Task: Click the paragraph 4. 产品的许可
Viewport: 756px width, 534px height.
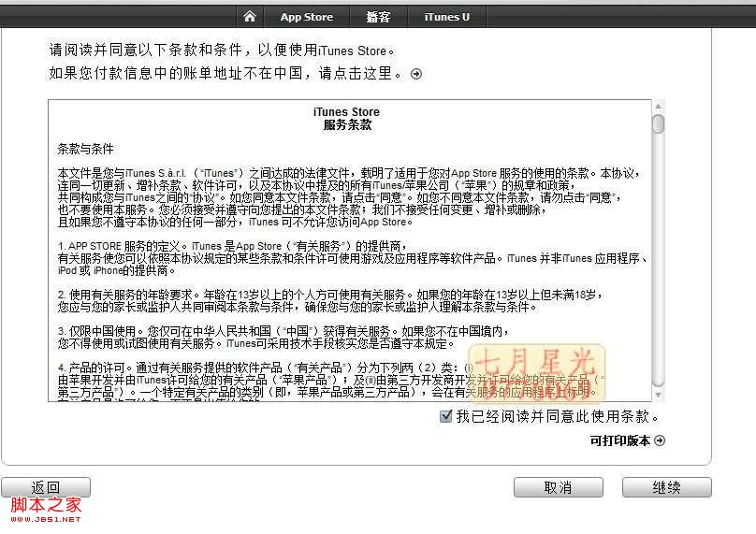Action: pos(331,381)
